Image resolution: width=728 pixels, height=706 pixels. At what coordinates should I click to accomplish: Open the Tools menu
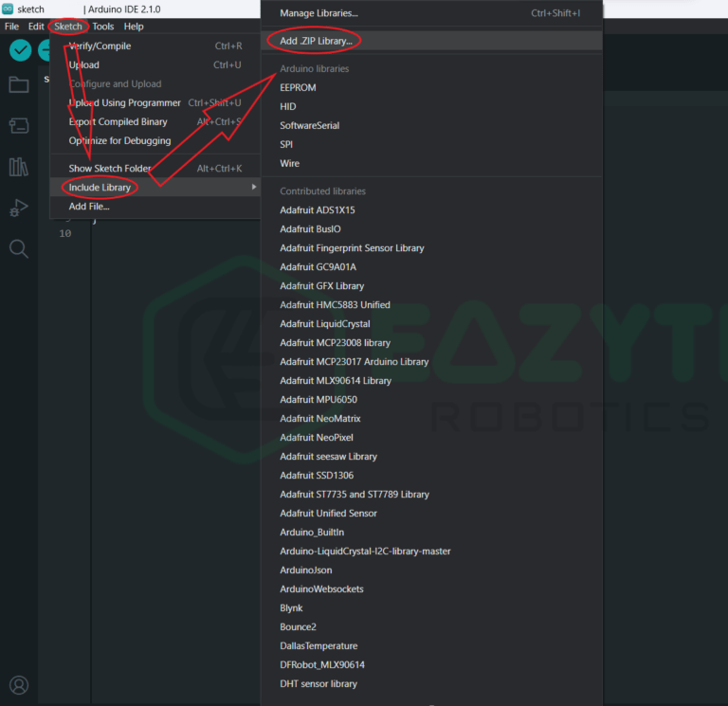(x=103, y=27)
